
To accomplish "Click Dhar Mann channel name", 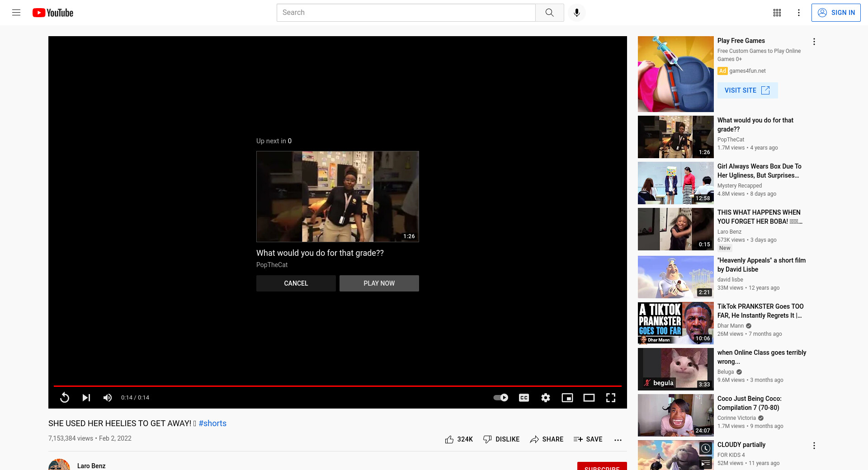I will (x=731, y=326).
